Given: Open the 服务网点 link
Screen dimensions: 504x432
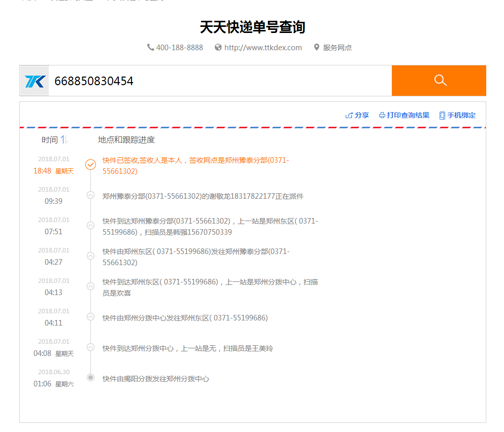Looking at the screenshot, I should [337, 48].
